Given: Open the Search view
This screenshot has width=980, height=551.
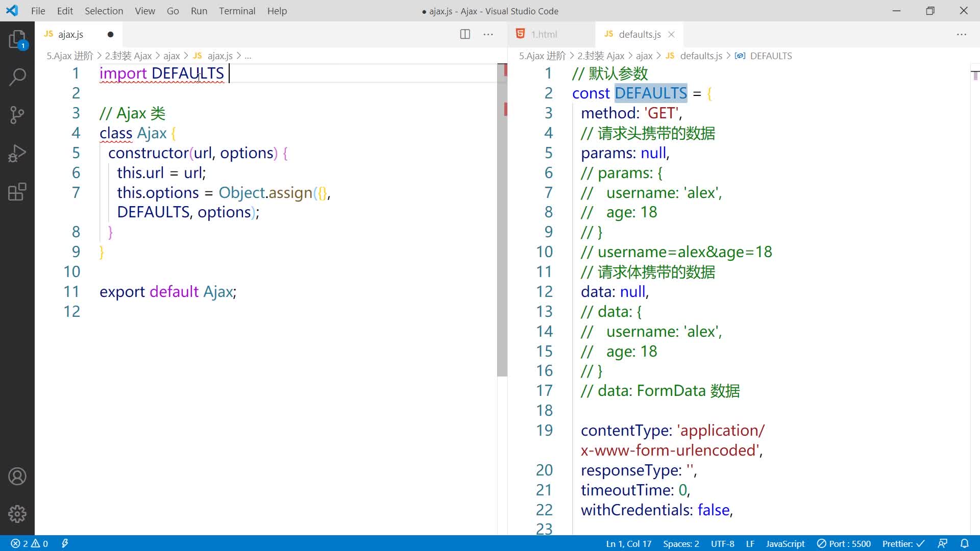Looking at the screenshot, I should tap(17, 77).
